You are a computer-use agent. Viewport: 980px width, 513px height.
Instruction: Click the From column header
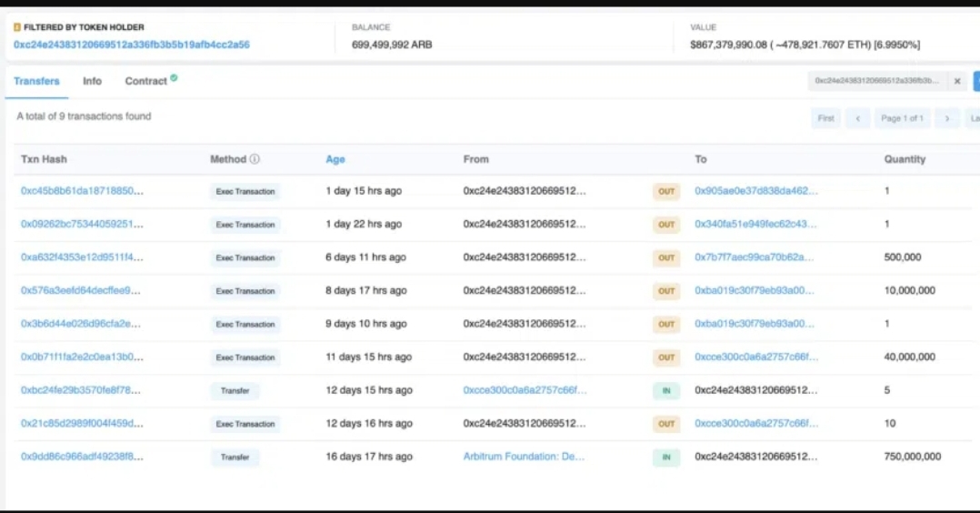(x=475, y=159)
